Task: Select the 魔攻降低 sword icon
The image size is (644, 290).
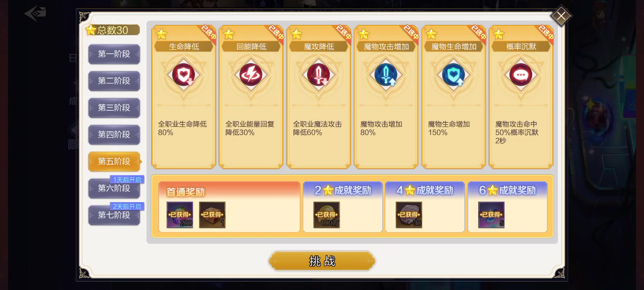Action: (318, 75)
